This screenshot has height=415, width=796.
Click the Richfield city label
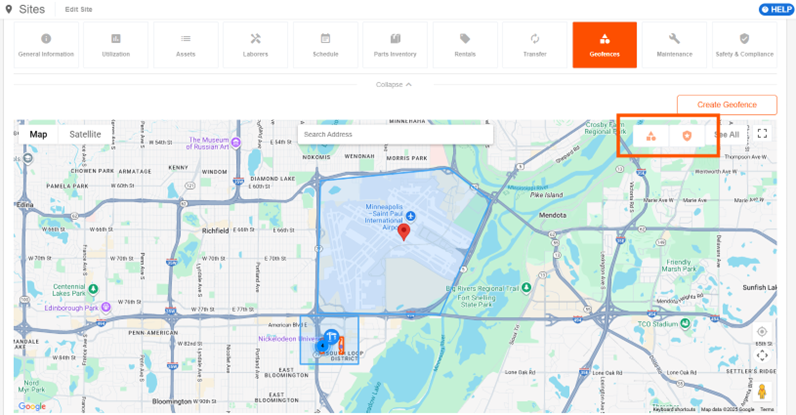tap(215, 231)
